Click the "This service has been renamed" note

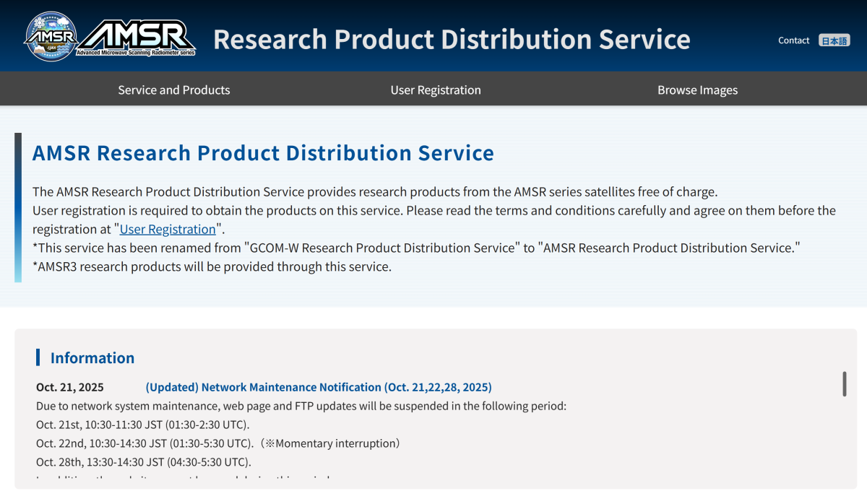coord(417,248)
